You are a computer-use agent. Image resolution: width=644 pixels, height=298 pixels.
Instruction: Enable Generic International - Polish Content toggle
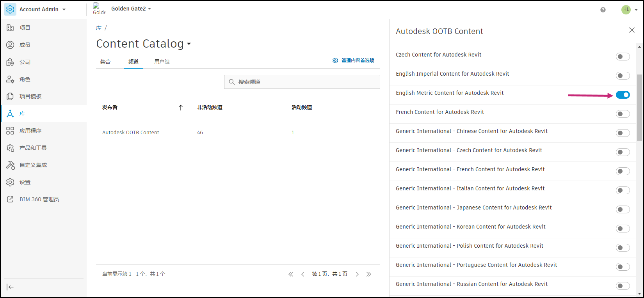[623, 248]
